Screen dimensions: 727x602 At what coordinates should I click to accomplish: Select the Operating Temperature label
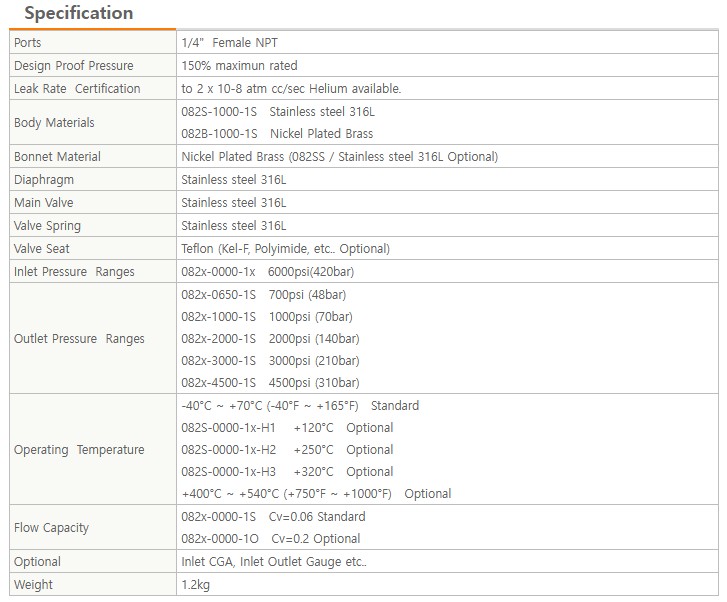[x=79, y=450]
